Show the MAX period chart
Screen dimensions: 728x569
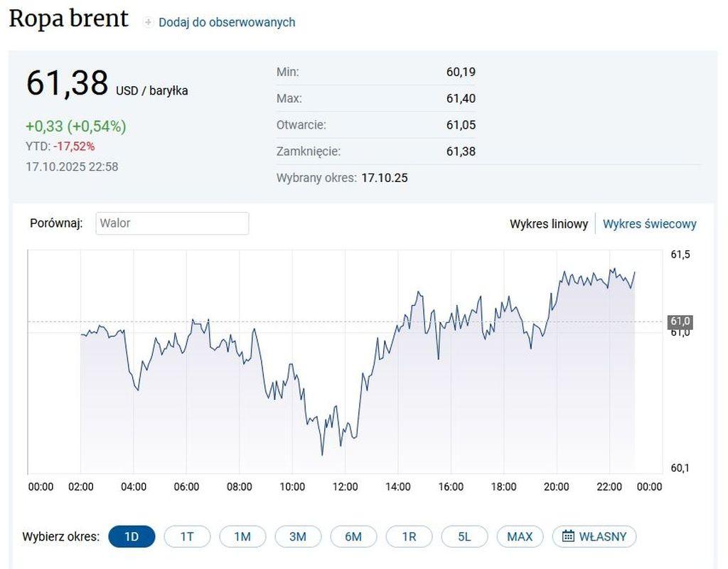click(520, 536)
